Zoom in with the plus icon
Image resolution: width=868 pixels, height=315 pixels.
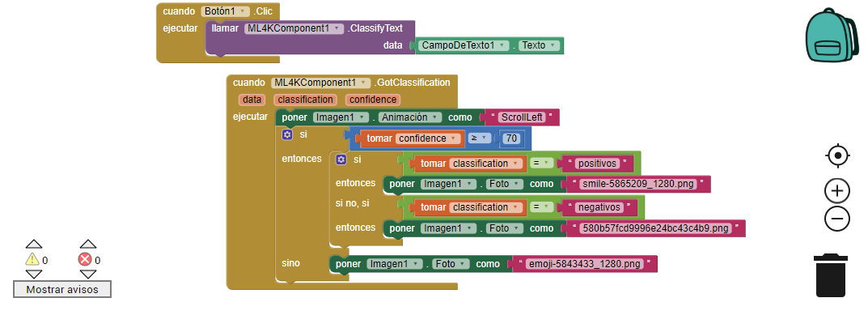point(837,191)
